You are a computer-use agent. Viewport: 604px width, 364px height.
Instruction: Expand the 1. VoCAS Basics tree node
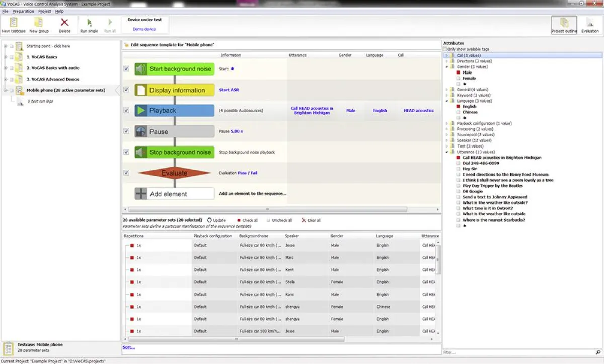[x=6, y=57]
